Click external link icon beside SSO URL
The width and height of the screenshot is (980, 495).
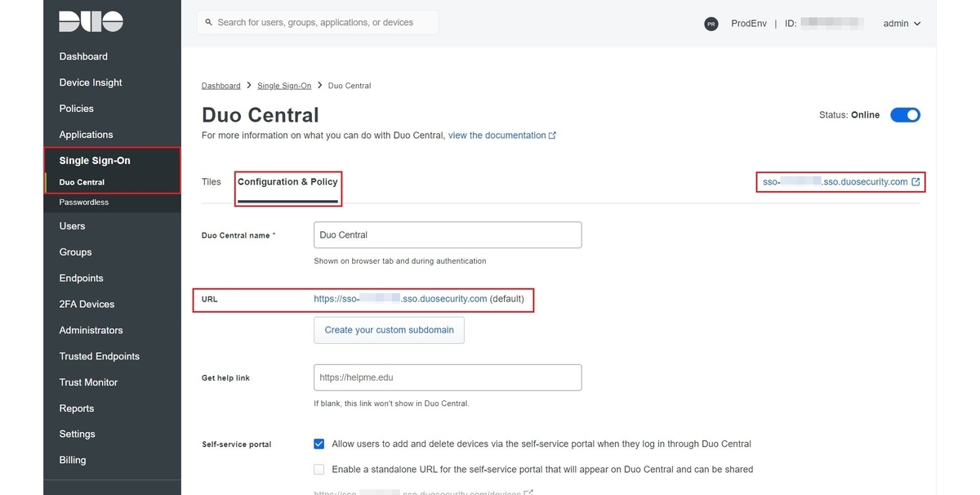click(x=915, y=182)
